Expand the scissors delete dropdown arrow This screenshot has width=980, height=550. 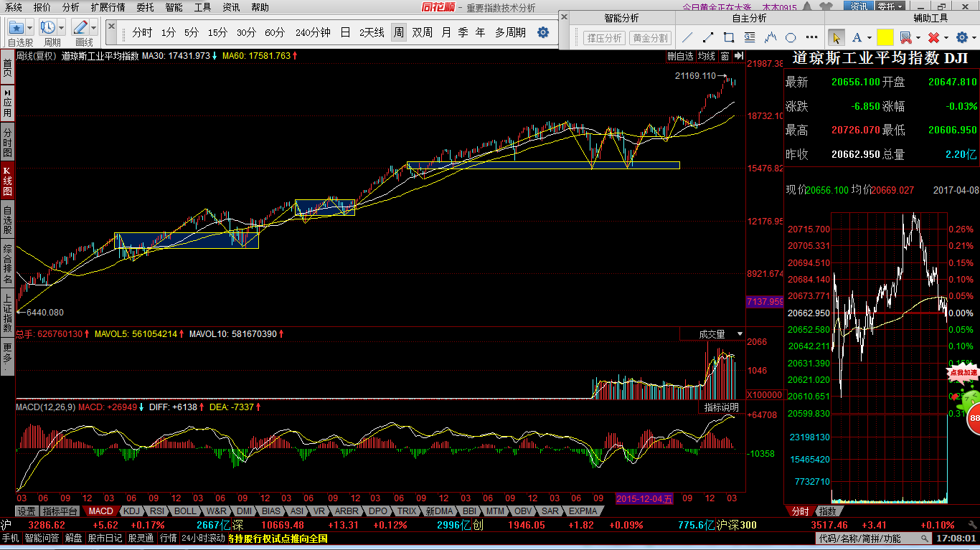click(x=918, y=37)
